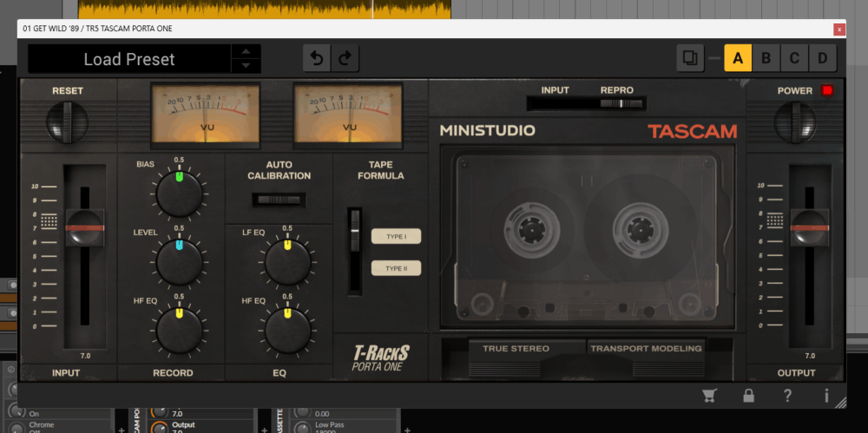Click the BIAS knob
This screenshot has width=868, height=433.
(x=179, y=194)
